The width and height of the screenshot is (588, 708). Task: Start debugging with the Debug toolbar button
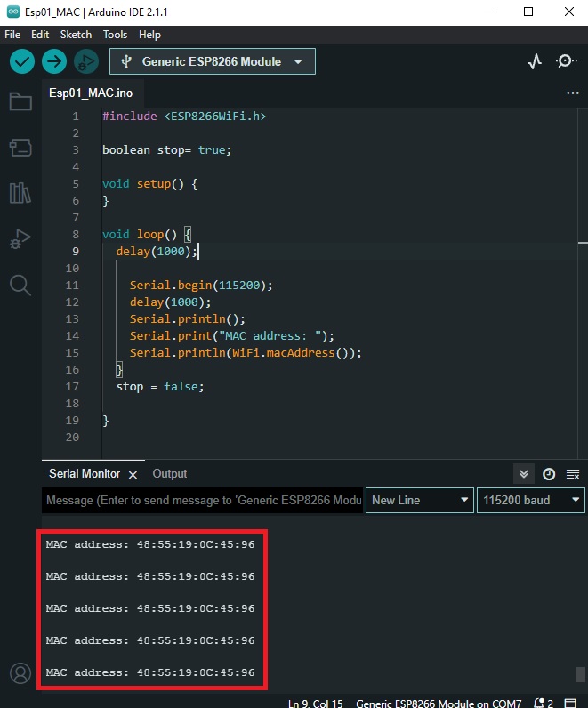[x=86, y=61]
